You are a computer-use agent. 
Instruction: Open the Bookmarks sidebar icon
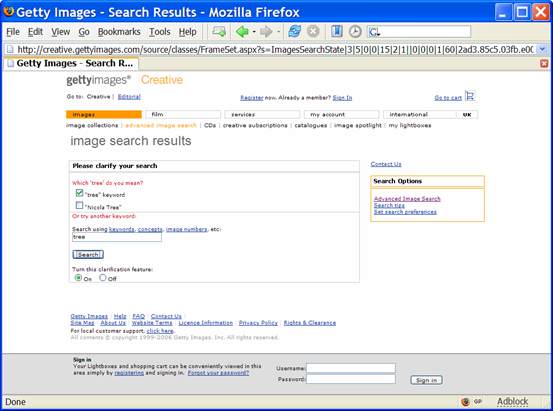pyautogui.click(x=336, y=31)
